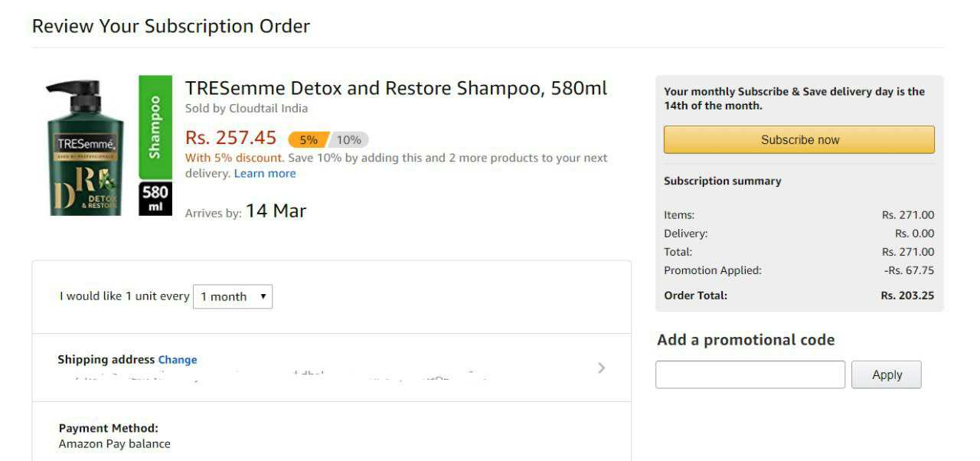The image size is (980, 461).
Task: Click the Sold by Cloudtail India text
Action: click(x=247, y=109)
